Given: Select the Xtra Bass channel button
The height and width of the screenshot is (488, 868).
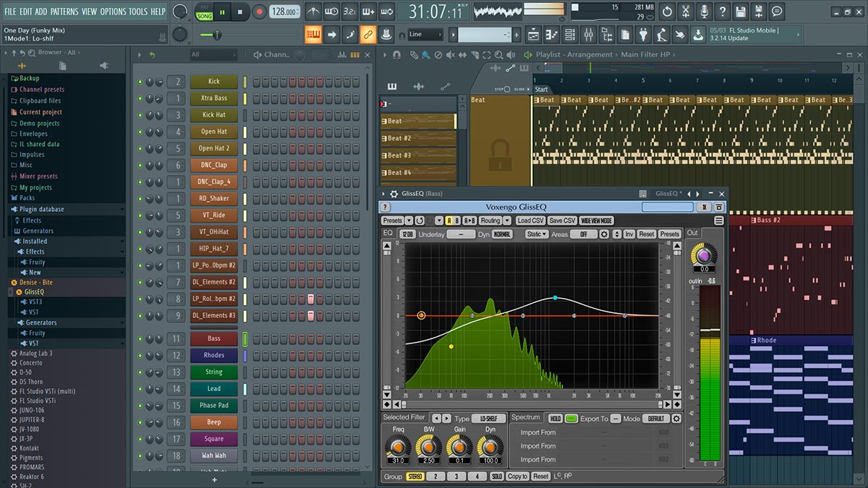Looking at the screenshot, I should pos(214,98).
